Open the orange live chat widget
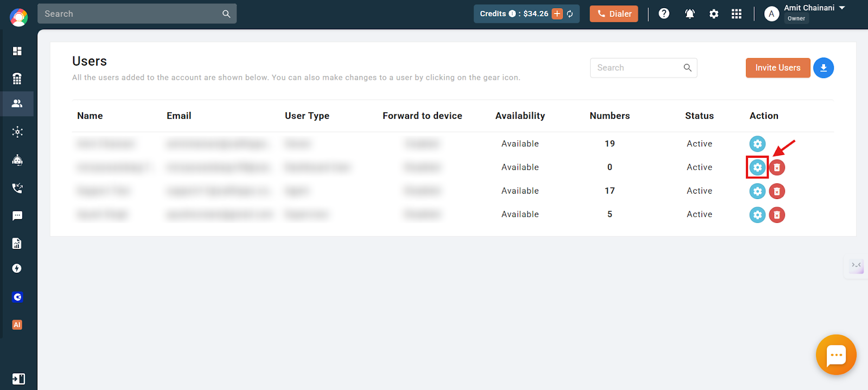The image size is (868, 390). coord(836,355)
